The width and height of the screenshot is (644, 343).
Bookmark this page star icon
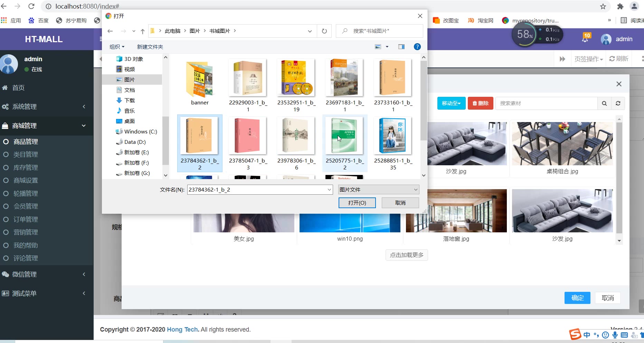(x=603, y=6)
